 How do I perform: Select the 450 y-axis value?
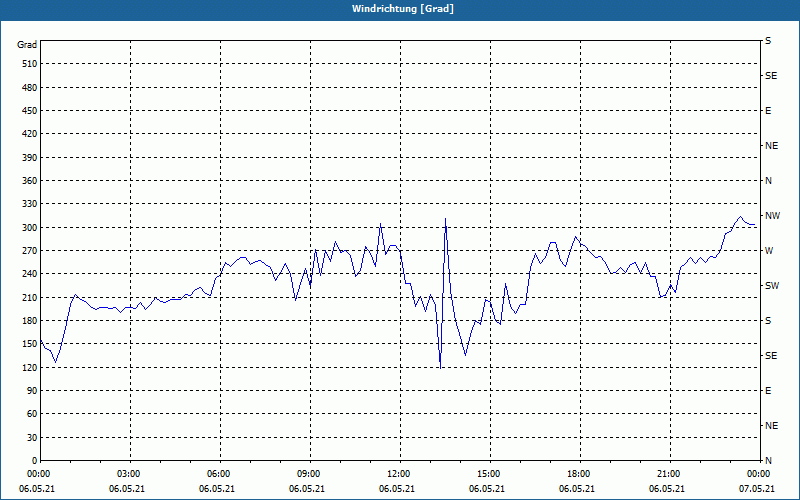pyautogui.click(x=30, y=111)
